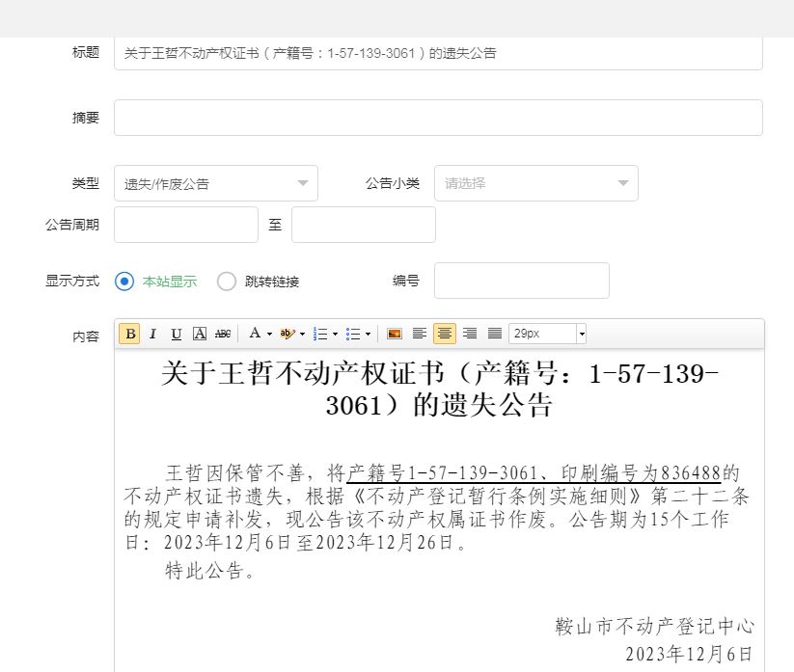Screen dimensions: 794x672
Task: Apply underline formatting
Action: [x=176, y=334]
